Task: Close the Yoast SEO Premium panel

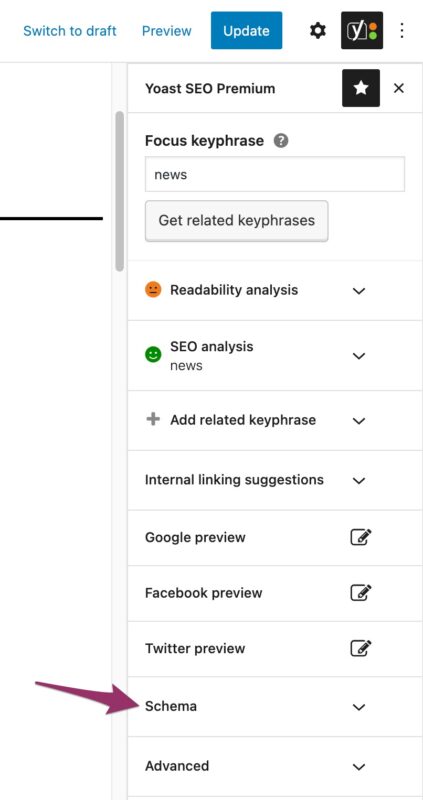Action: pos(399,88)
